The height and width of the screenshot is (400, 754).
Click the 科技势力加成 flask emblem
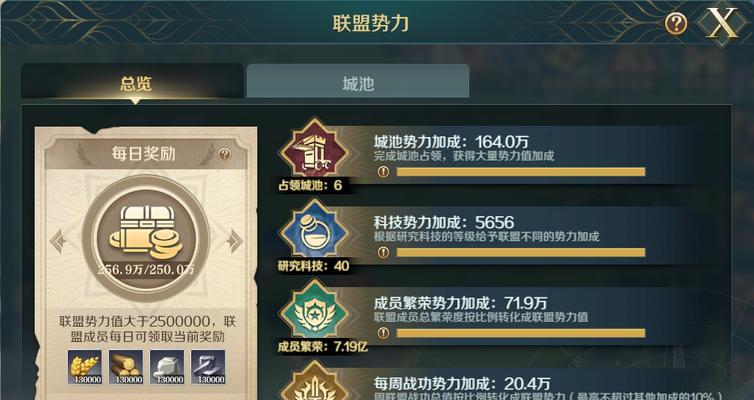point(314,233)
